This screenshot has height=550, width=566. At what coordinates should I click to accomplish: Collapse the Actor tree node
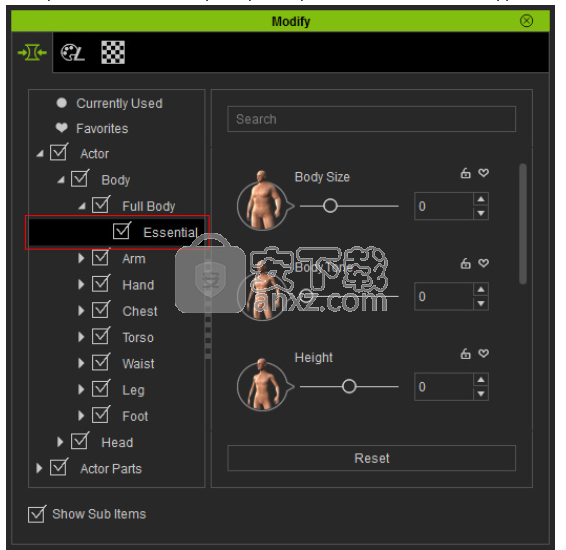(40, 154)
